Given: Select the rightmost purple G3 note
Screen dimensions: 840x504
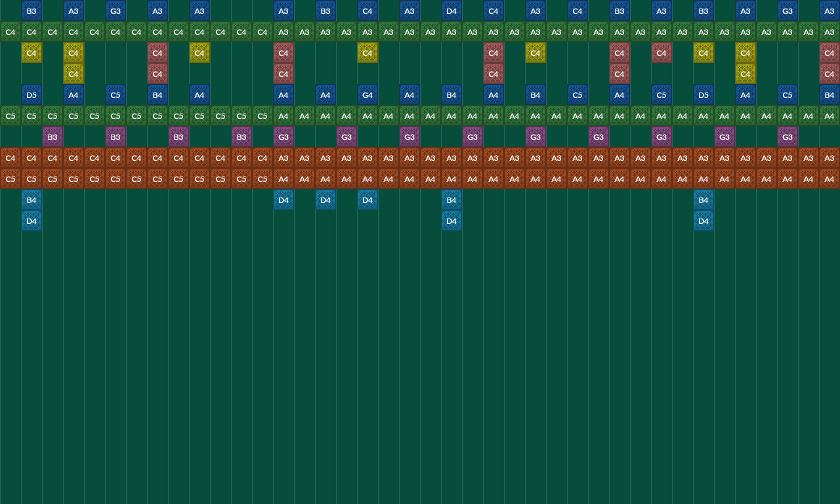Looking at the screenshot, I should click(787, 136).
